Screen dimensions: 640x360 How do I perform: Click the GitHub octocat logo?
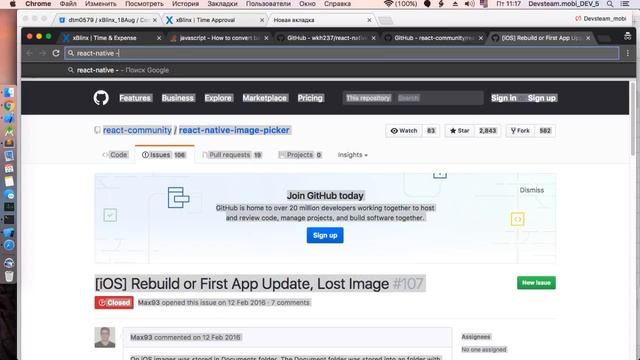point(101,98)
